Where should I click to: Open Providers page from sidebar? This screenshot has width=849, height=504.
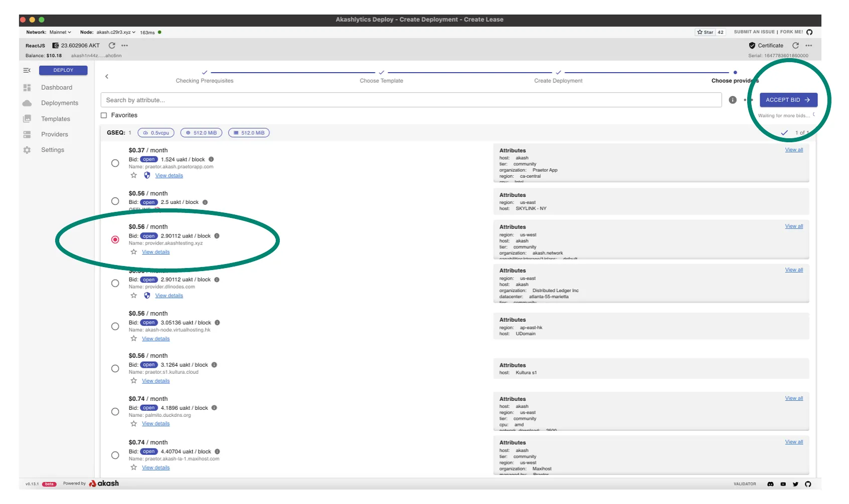54,135
